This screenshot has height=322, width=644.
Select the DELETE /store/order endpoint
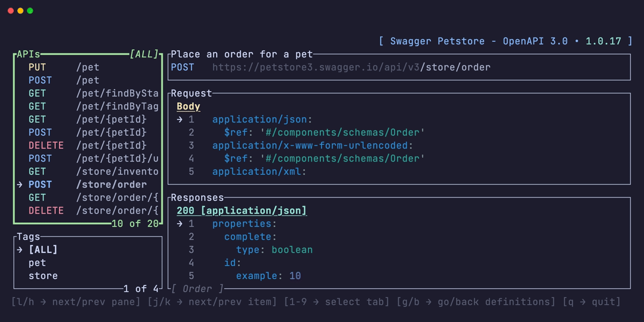(x=80, y=210)
